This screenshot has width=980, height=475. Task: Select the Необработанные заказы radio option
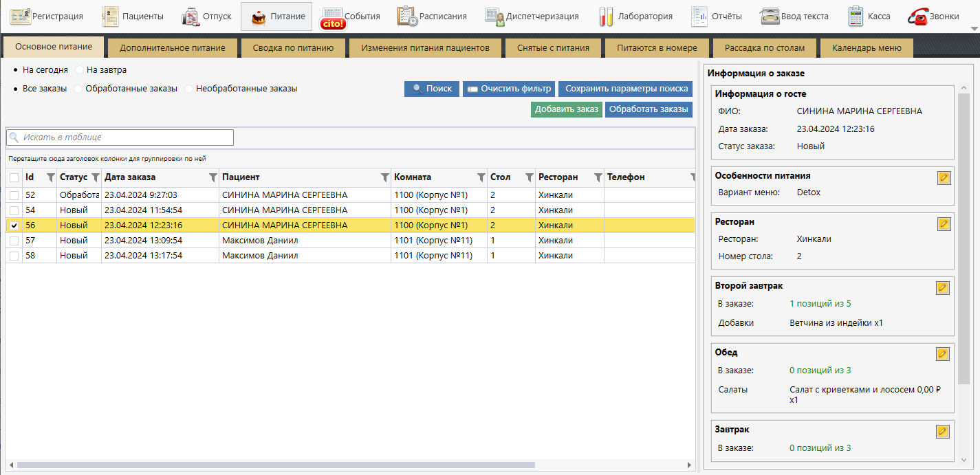(189, 89)
